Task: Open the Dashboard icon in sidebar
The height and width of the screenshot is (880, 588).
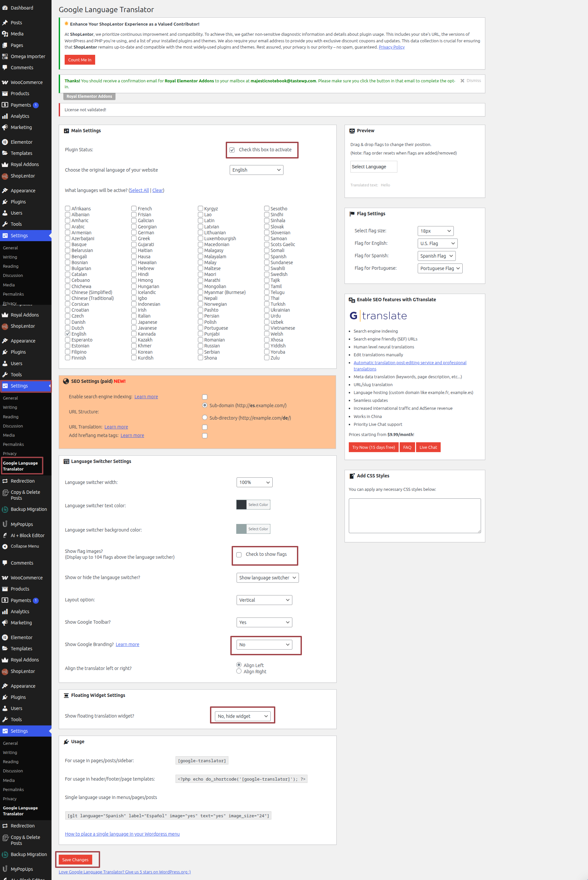Action: pos(5,8)
